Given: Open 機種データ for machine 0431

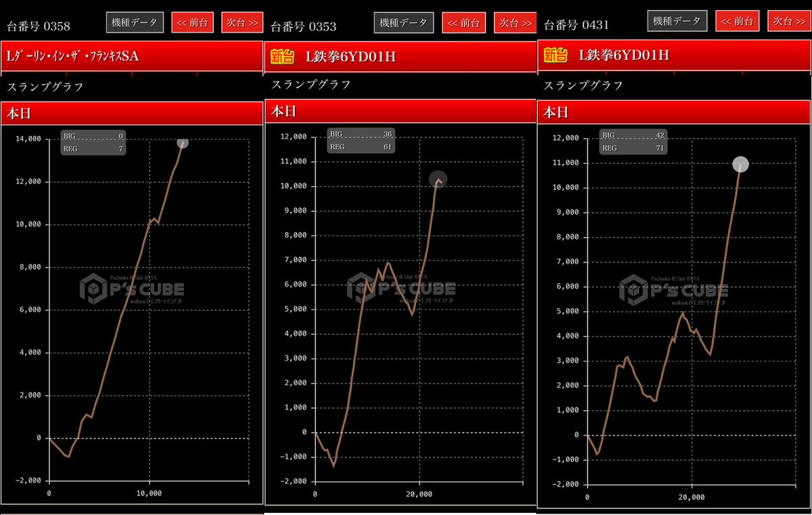Looking at the screenshot, I should pyautogui.click(x=677, y=21).
